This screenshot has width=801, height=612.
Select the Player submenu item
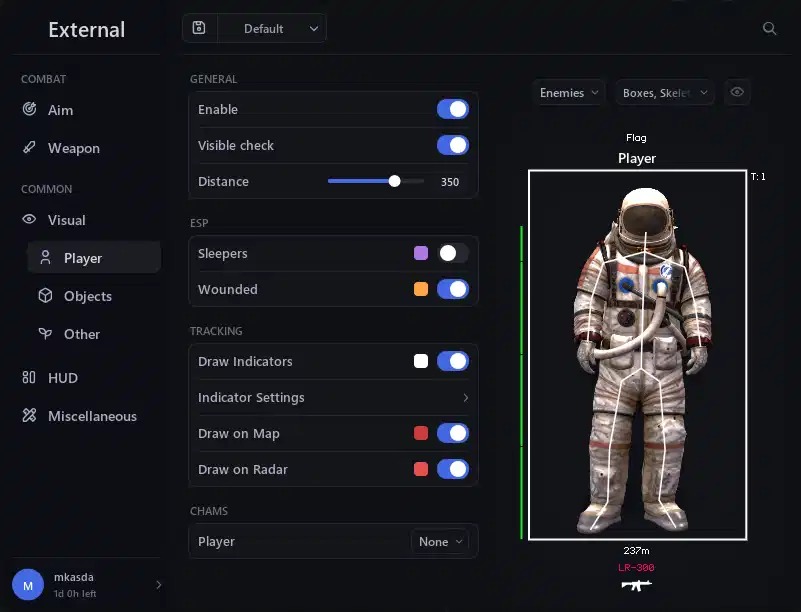click(x=83, y=258)
